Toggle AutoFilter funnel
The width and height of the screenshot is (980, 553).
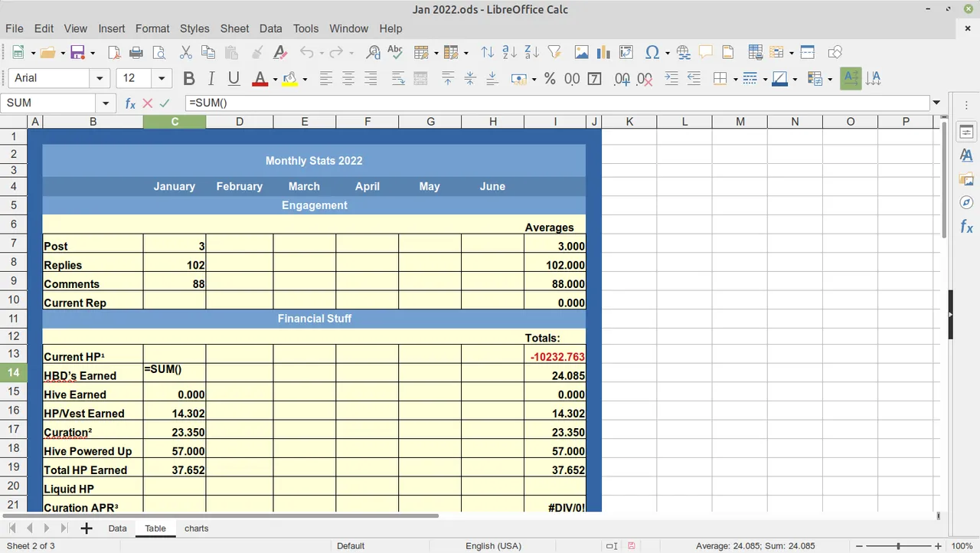point(554,52)
